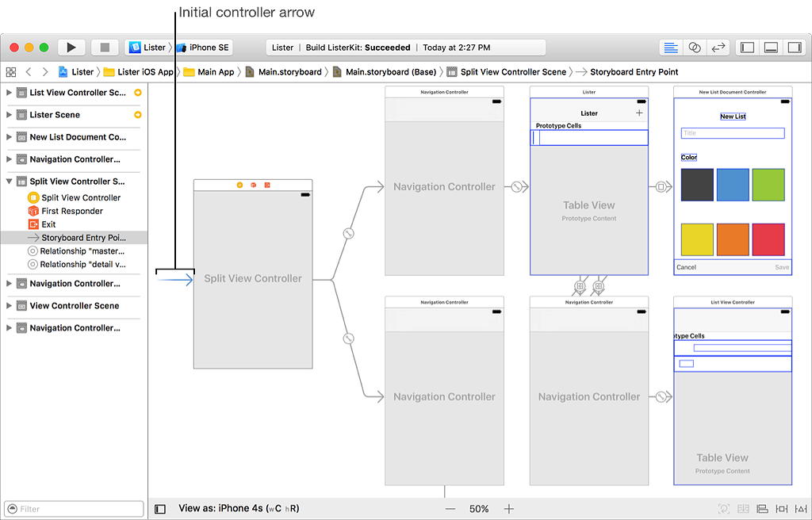Open the Lister project breadcrumb

point(76,72)
